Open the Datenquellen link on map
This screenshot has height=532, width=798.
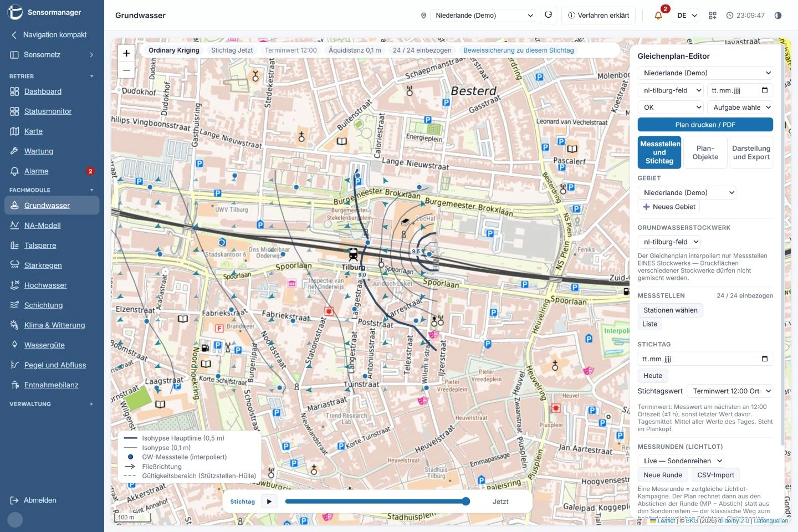point(771,521)
